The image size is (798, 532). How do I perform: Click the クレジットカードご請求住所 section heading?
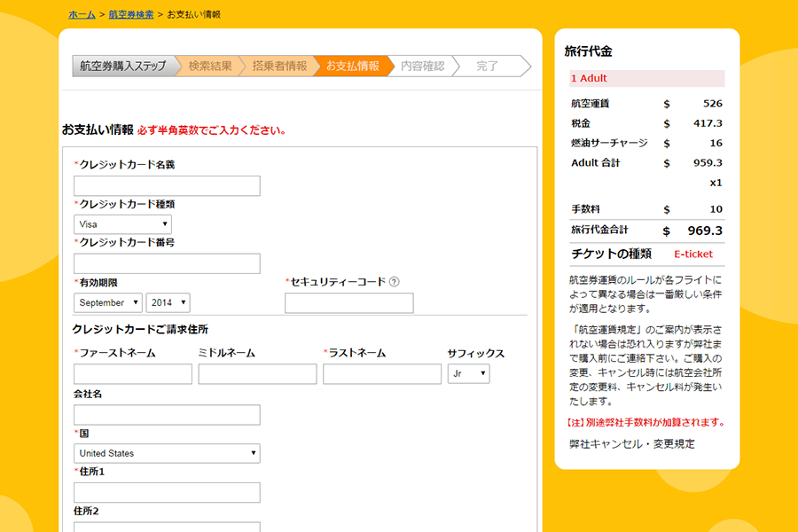tap(140, 329)
